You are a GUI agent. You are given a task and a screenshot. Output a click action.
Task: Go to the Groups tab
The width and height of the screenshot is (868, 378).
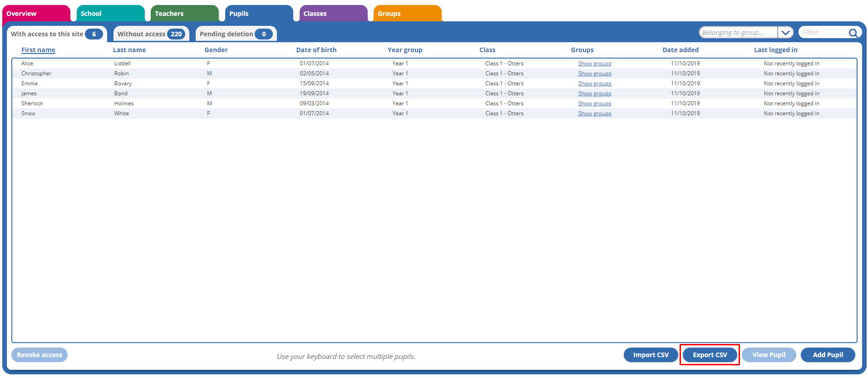coord(407,14)
